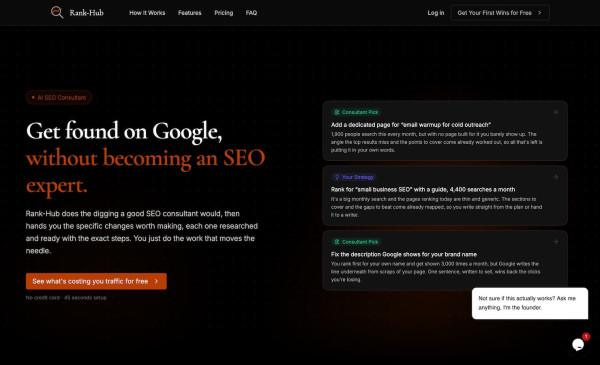Click the Your Strategy lightbulb badge
Screen dimensions: 600x365
(354, 177)
